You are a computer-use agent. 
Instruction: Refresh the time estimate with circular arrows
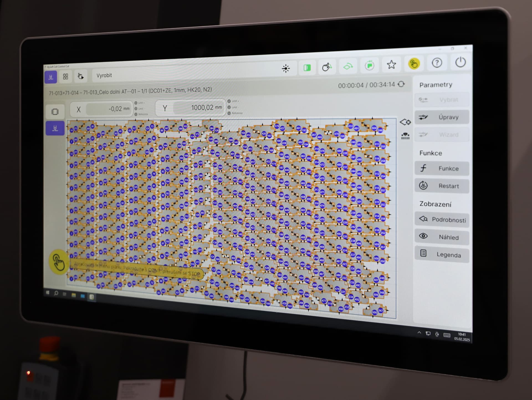(x=401, y=84)
